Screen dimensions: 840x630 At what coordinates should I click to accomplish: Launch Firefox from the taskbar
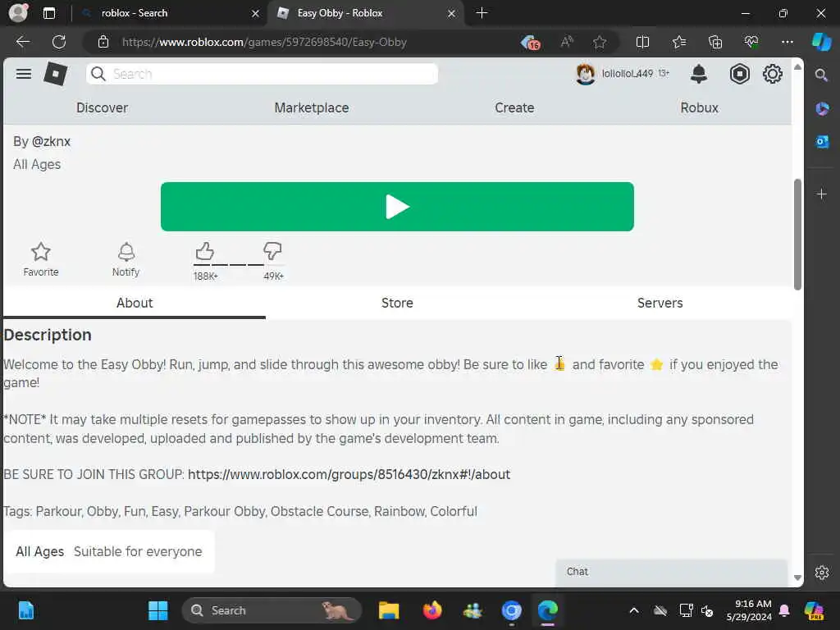point(431,610)
